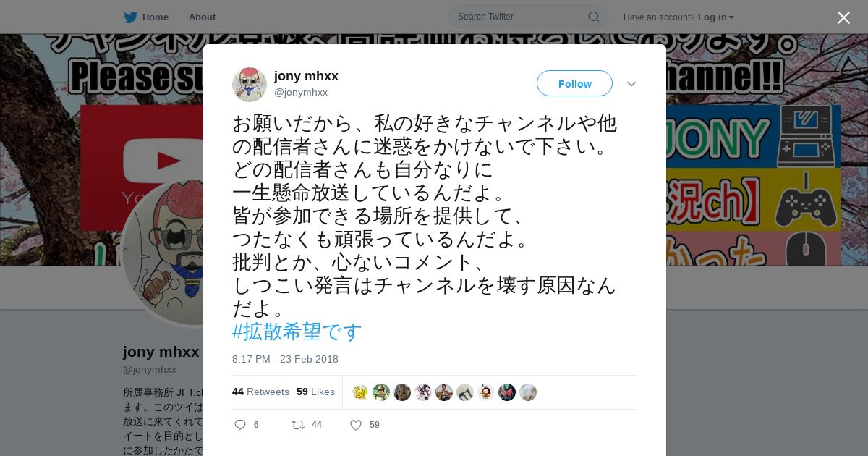Screen dimensions: 868x456
Task: Open the #拡散希望です hashtag link
Action: [297, 332]
